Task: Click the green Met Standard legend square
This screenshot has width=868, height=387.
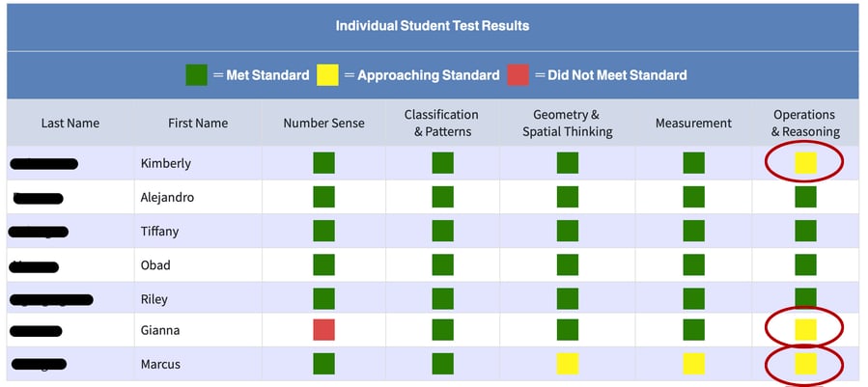Action: (x=196, y=74)
